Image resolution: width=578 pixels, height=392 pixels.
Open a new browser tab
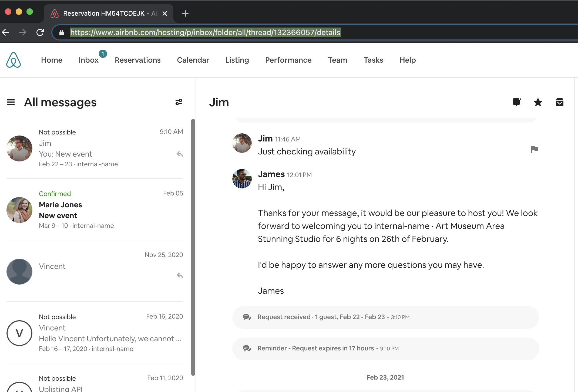pyautogui.click(x=185, y=13)
